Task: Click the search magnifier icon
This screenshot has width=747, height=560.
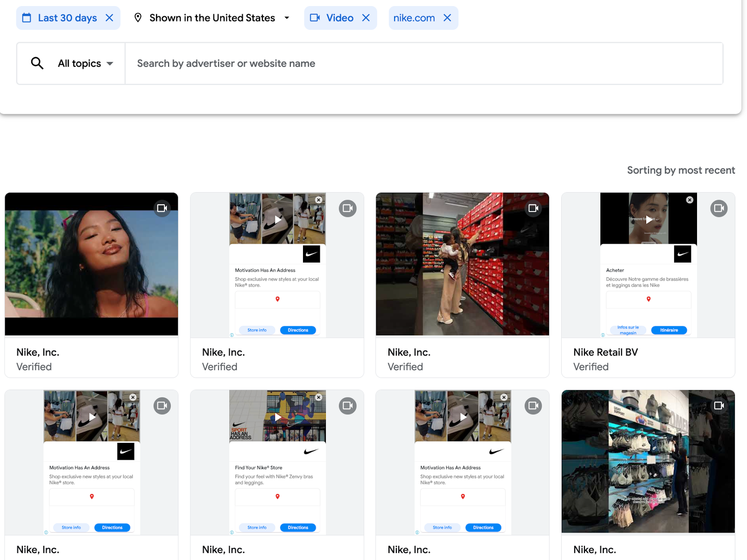Action: (37, 63)
